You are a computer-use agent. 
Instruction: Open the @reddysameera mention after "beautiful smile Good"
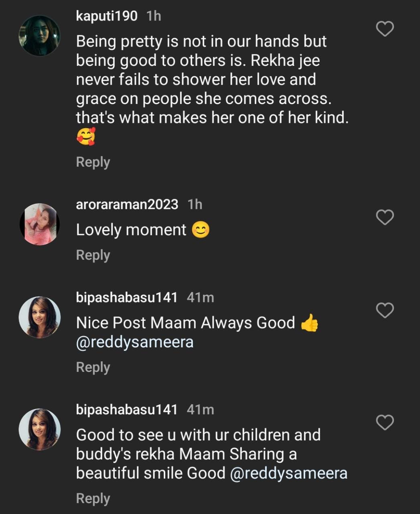[288, 473]
